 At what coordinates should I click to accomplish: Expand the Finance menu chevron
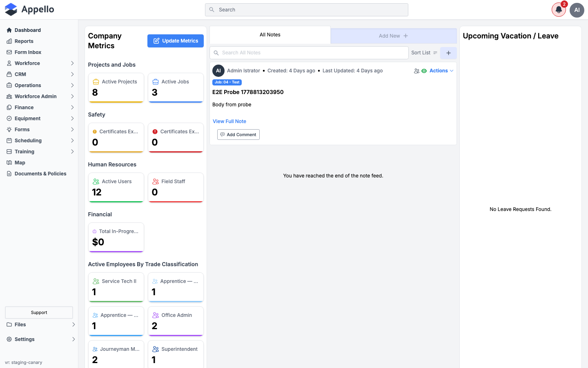point(72,108)
